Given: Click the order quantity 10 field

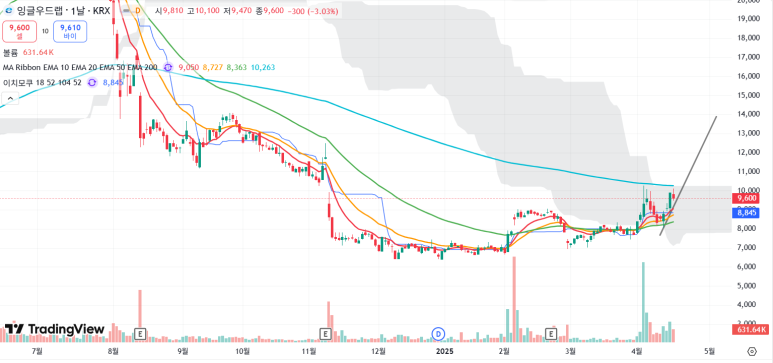Looking at the screenshot, I should click(45, 31).
